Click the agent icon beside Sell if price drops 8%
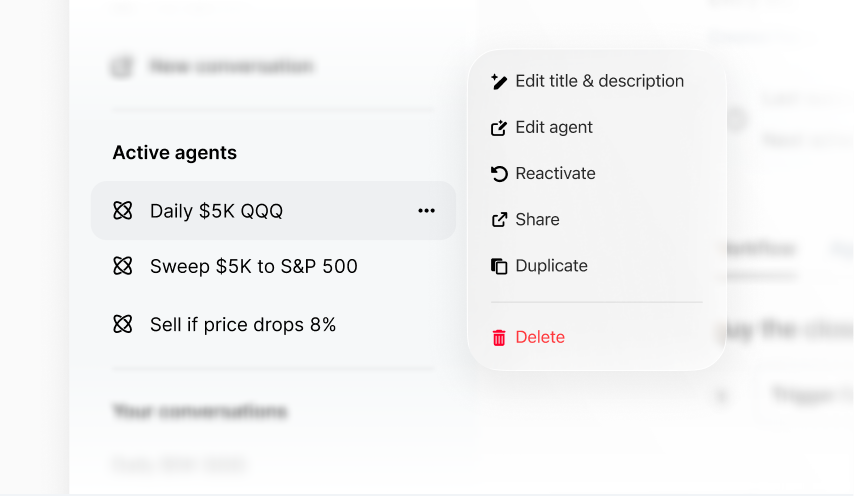The image size is (854, 496). (123, 324)
